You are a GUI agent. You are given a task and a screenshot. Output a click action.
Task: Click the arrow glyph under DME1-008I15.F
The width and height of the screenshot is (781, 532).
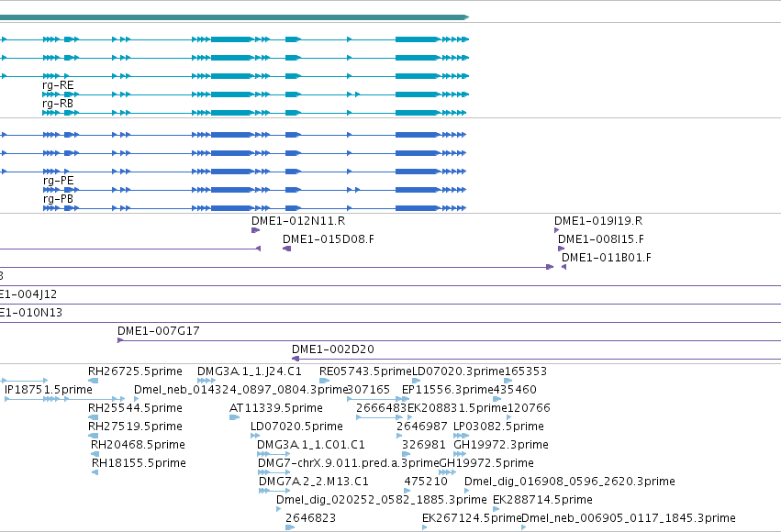[x=561, y=249]
